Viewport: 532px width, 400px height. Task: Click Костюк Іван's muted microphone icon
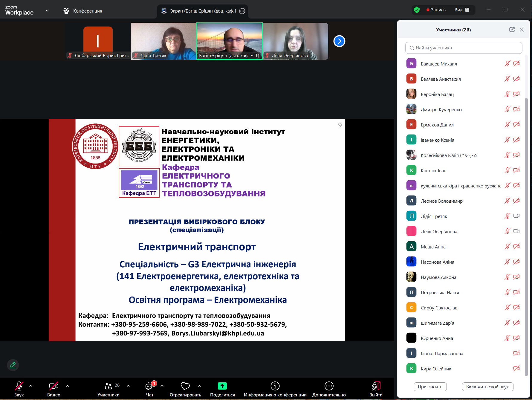[x=507, y=170]
